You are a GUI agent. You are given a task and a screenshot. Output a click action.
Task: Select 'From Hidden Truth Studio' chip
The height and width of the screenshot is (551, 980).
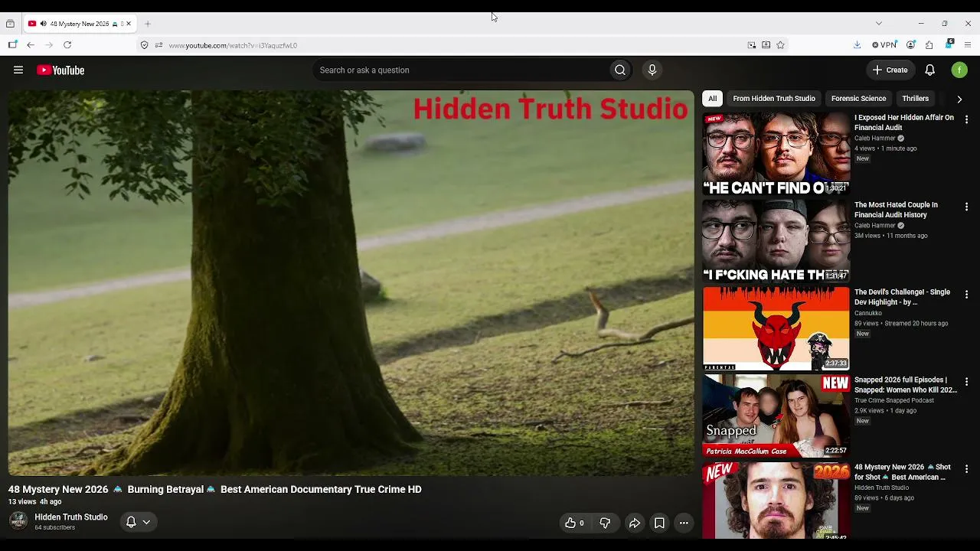point(774,99)
